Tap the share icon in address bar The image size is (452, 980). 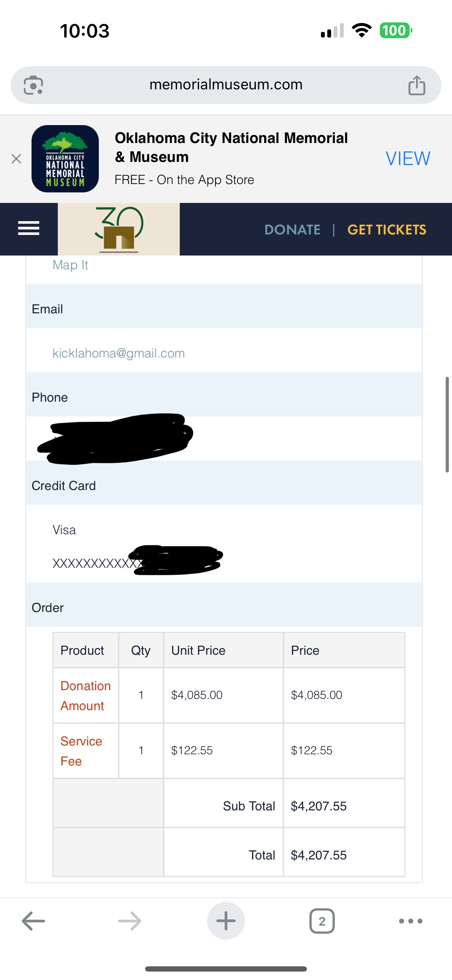(x=417, y=85)
